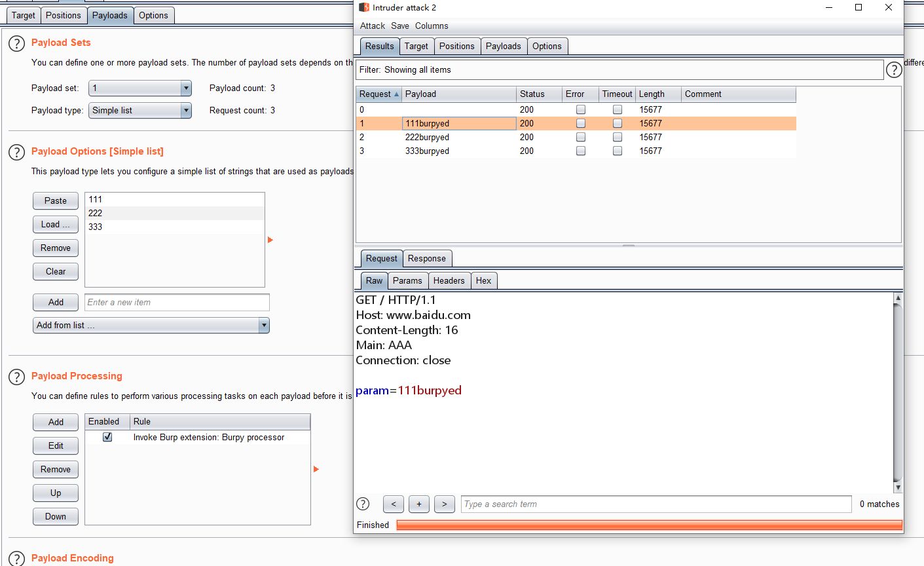
Task: Toggle Timeout checkbox for 333burpyed row
Action: pyautogui.click(x=617, y=151)
